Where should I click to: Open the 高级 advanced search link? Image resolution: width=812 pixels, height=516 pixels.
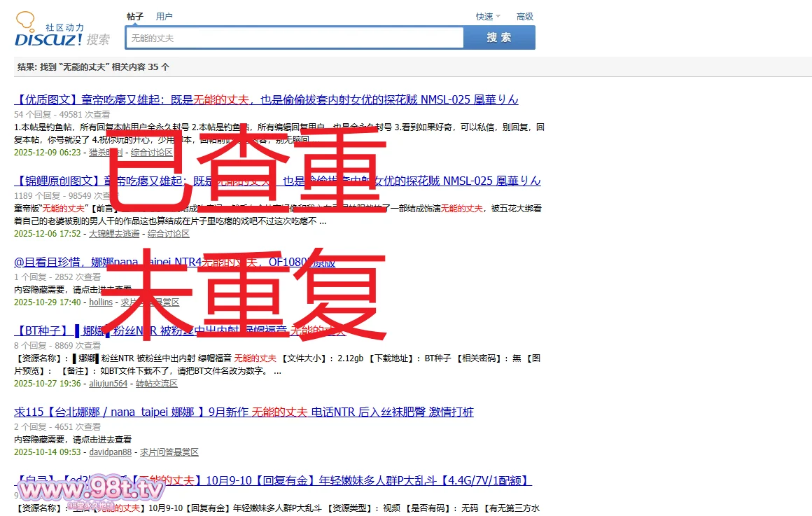click(524, 16)
